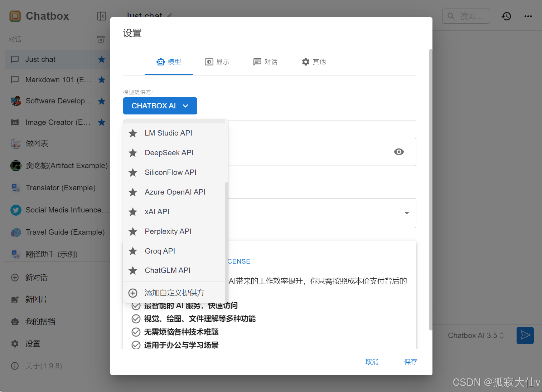The image size is (542, 392).
Task: Click the Translator (Example) icon
Action: [x=15, y=188]
